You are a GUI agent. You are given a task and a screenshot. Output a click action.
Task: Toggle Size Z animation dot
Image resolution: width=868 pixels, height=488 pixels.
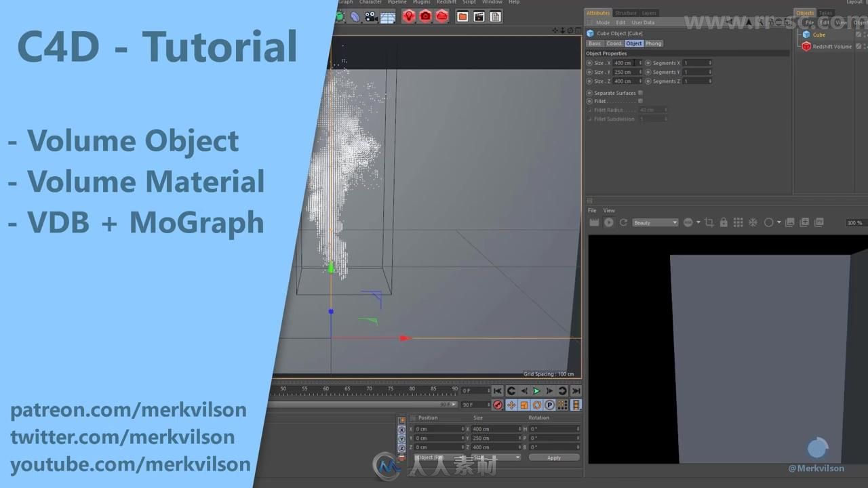pyautogui.click(x=589, y=81)
